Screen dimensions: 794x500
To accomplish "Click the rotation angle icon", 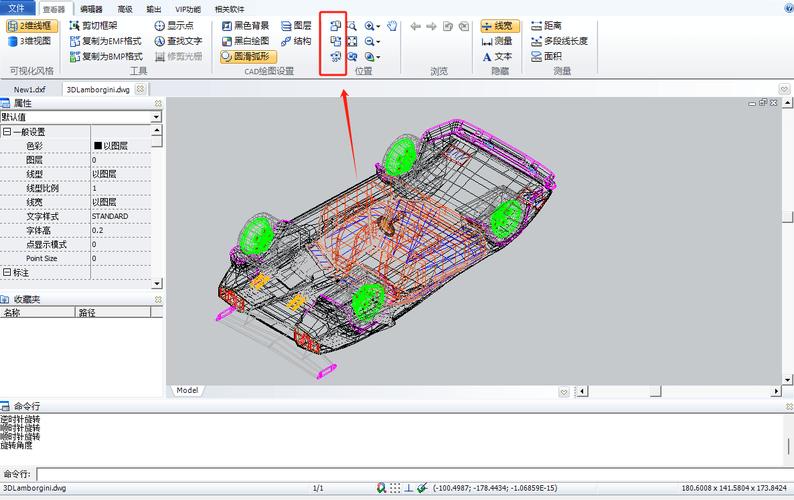I will 335,57.
